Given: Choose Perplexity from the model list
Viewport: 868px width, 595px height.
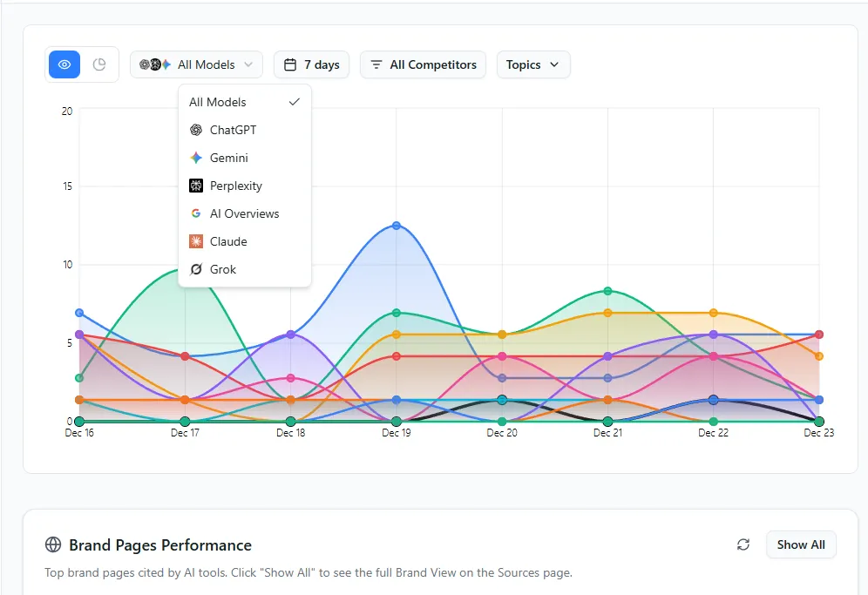Looking at the screenshot, I should [245, 186].
